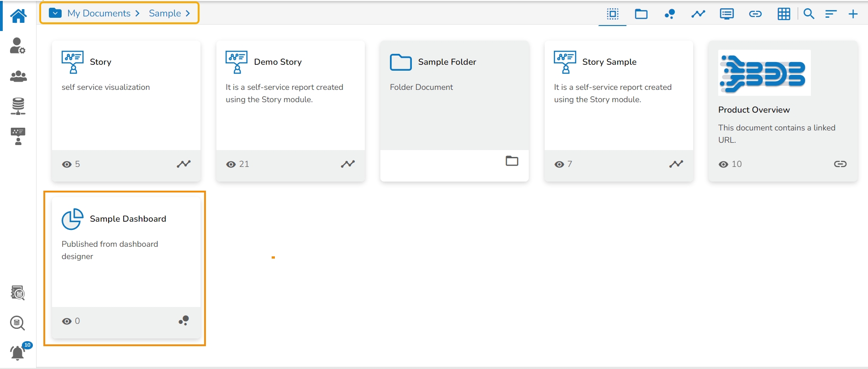The image size is (868, 369).
Task: Click the views eye icon on Story card
Action: [x=67, y=164]
